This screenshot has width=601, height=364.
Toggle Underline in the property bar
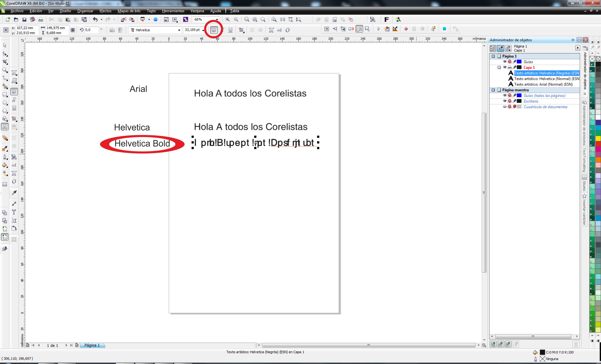point(230,30)
